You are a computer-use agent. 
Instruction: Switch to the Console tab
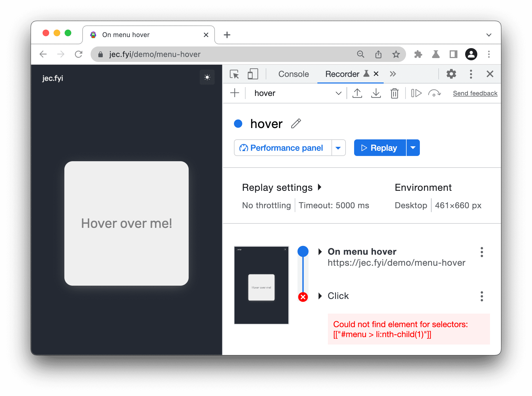coord(293,74)
